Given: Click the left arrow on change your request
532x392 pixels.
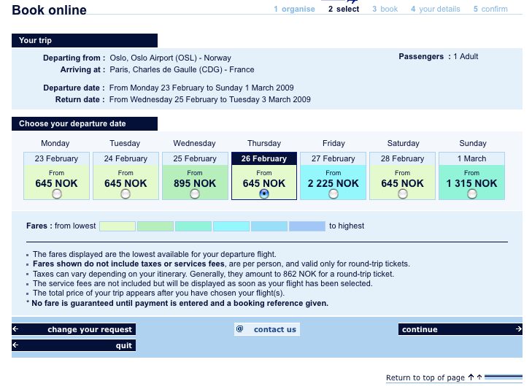Looking at the screenshot, I should click(x=15, y=329).
